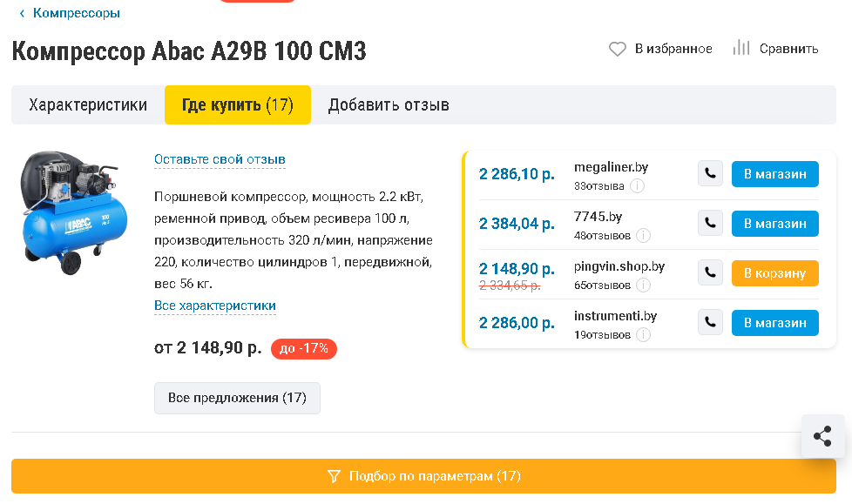The width and height of the screenshot is (852, 504).
Task: Open info icon next to megaliner.by reviews
Action: pyautogui.click(x=638, y=186)
